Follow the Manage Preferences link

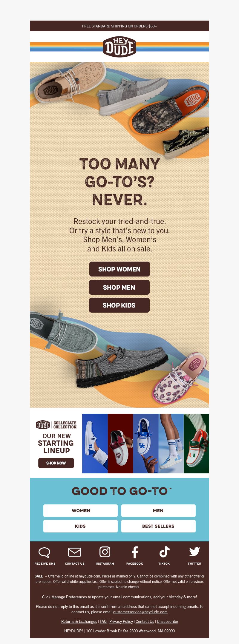click(69, 597)
